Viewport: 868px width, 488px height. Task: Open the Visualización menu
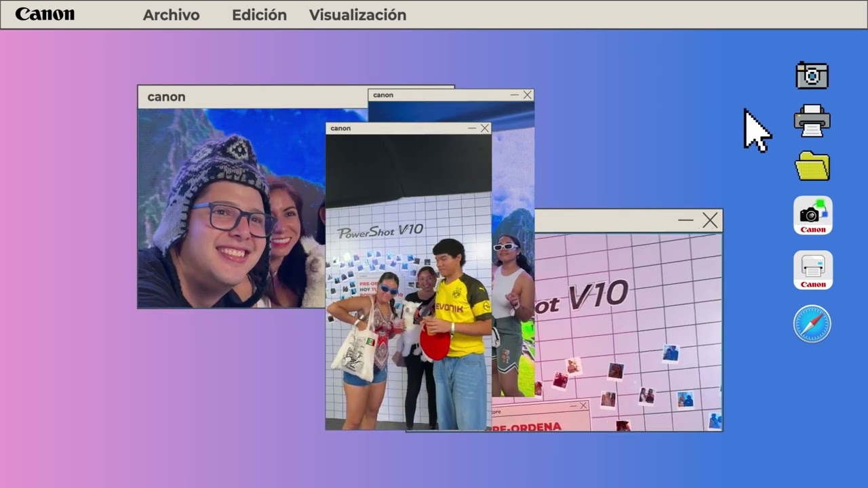point(357,15)
